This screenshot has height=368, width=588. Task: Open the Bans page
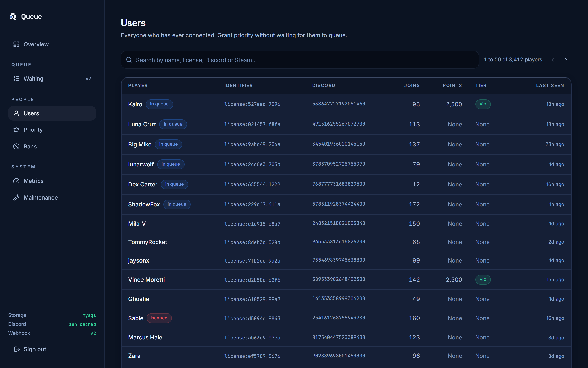(52, 147)
